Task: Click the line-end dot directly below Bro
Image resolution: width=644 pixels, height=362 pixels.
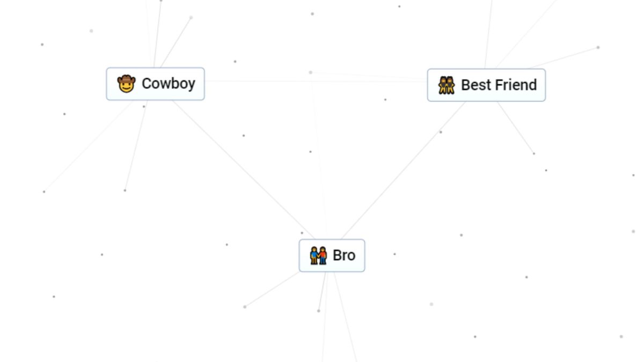Action: (319, 311)
